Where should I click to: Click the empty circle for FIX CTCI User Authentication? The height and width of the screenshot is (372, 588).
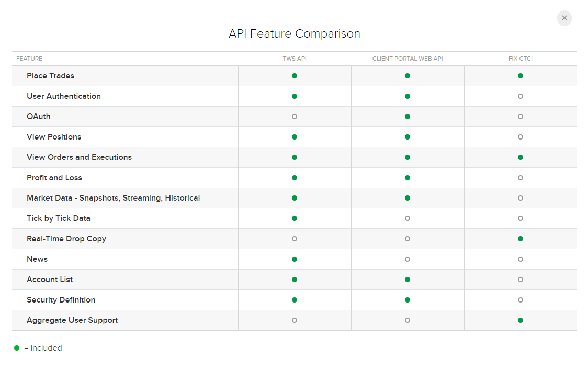(x=520, y=96)
